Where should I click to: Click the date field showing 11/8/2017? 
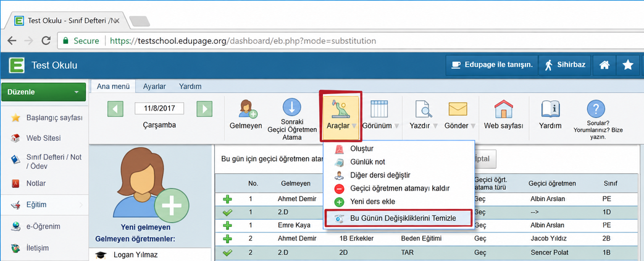point(159,109)
